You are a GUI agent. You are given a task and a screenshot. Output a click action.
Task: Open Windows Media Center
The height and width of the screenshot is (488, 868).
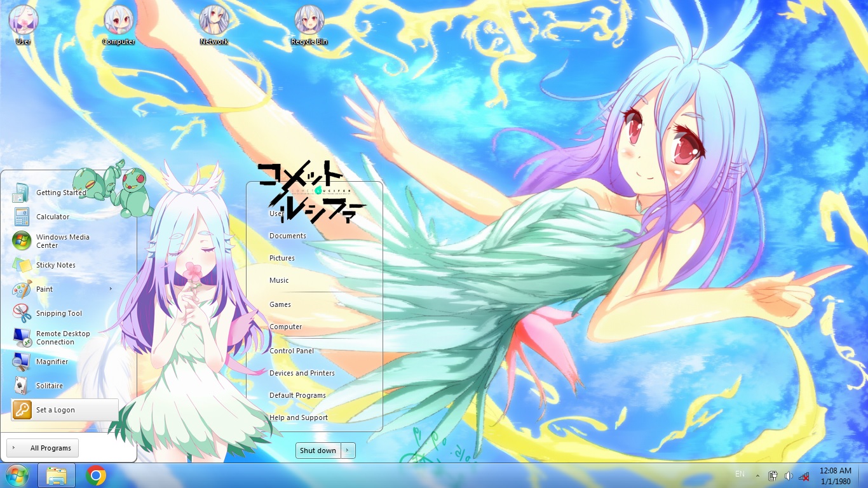(65, 241)
